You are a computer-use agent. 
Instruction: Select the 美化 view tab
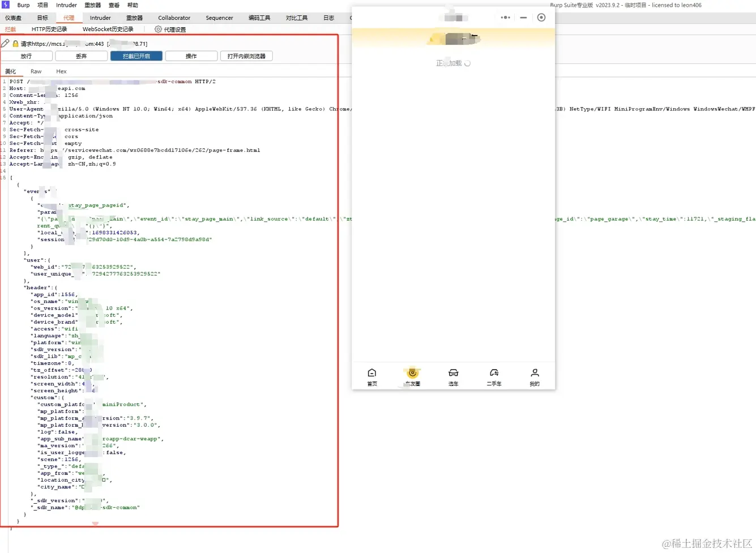coord(10,71)
